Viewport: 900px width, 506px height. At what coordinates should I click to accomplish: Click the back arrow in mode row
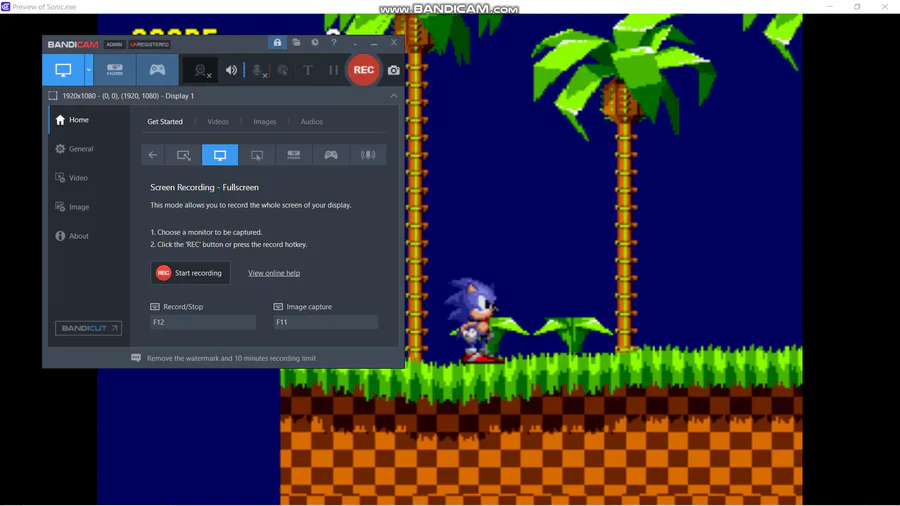click(x=153, y=155)
